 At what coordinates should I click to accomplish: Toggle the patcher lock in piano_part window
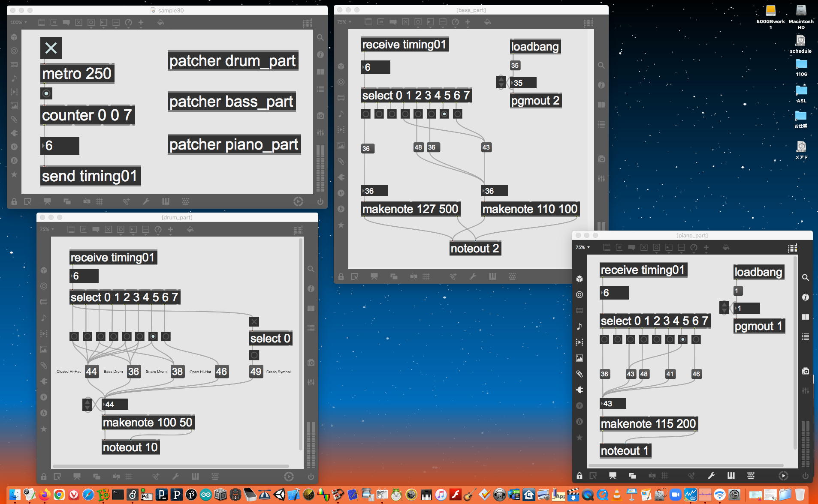pyautogui.click(x=580, y=476)
